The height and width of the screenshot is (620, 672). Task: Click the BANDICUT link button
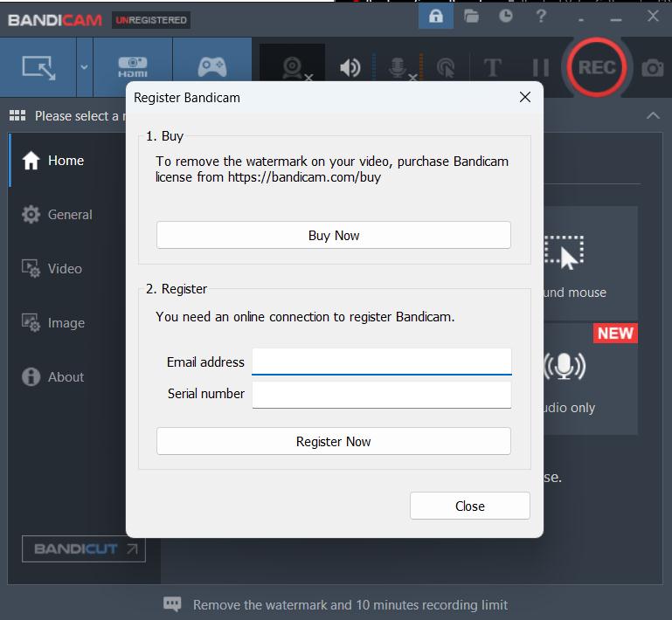point(84,549)
